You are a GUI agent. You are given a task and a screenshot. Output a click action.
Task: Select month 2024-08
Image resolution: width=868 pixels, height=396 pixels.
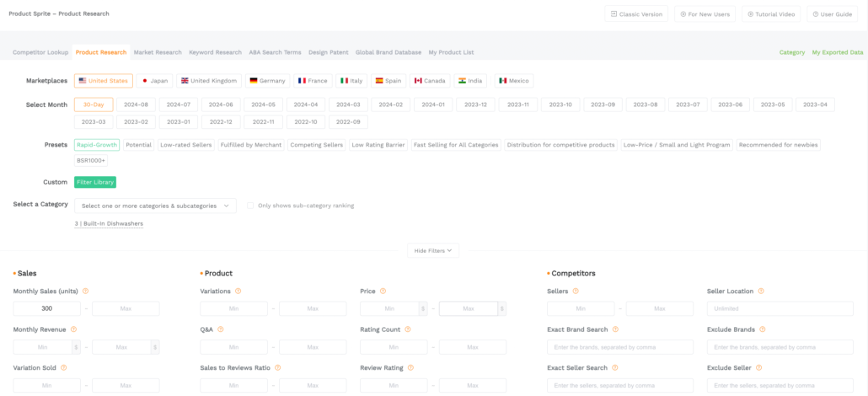[x=137, y=104]
